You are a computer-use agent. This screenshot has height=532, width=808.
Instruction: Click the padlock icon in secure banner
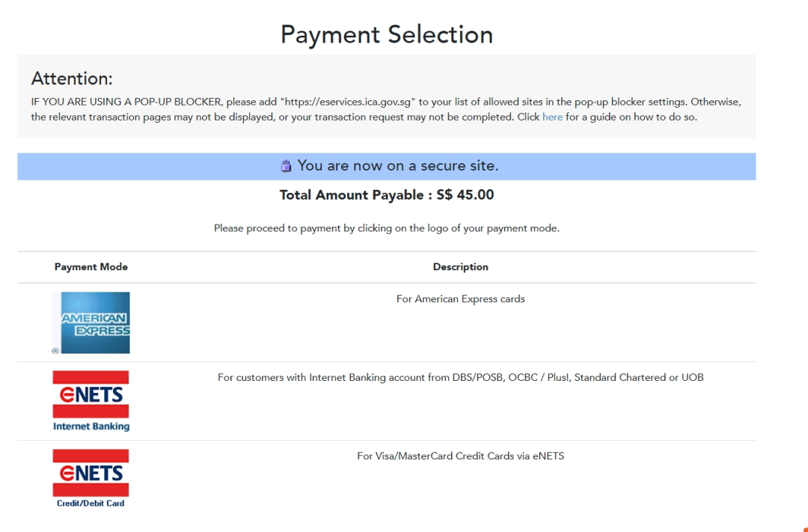286,166
